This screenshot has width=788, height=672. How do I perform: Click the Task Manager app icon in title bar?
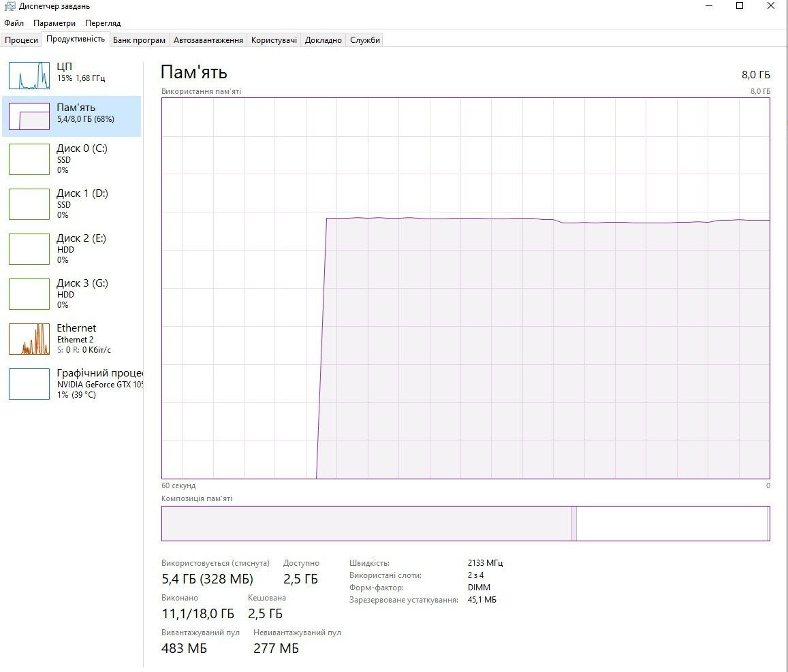pos(10,7)
